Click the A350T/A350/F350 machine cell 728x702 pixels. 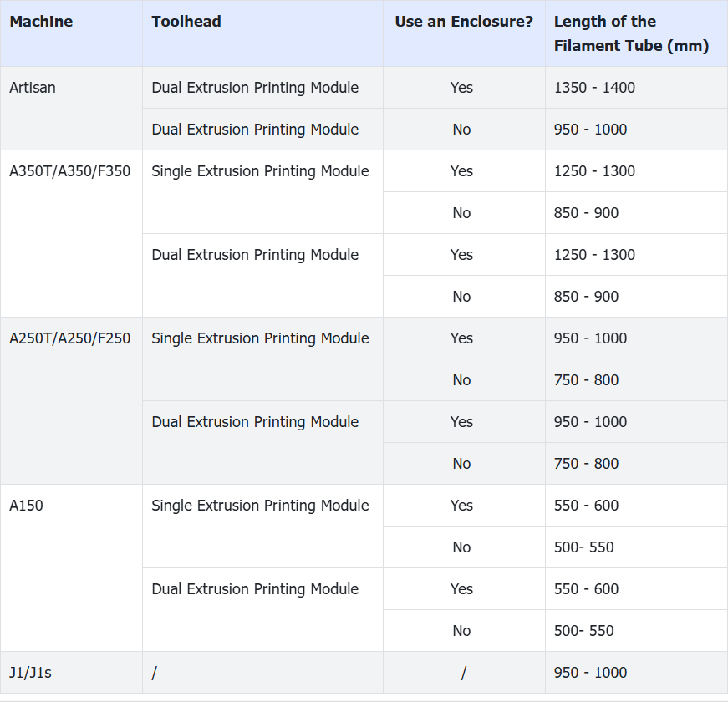click(70, 171)
